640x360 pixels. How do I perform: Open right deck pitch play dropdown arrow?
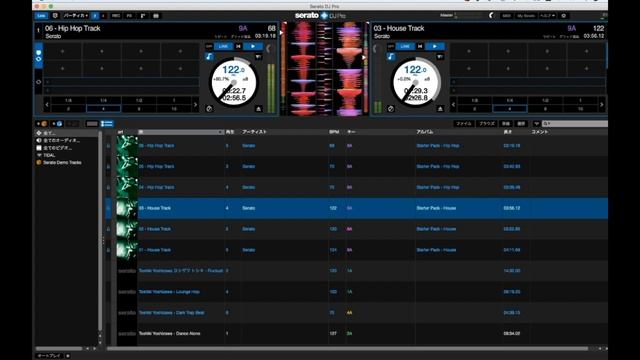[440, 56]
